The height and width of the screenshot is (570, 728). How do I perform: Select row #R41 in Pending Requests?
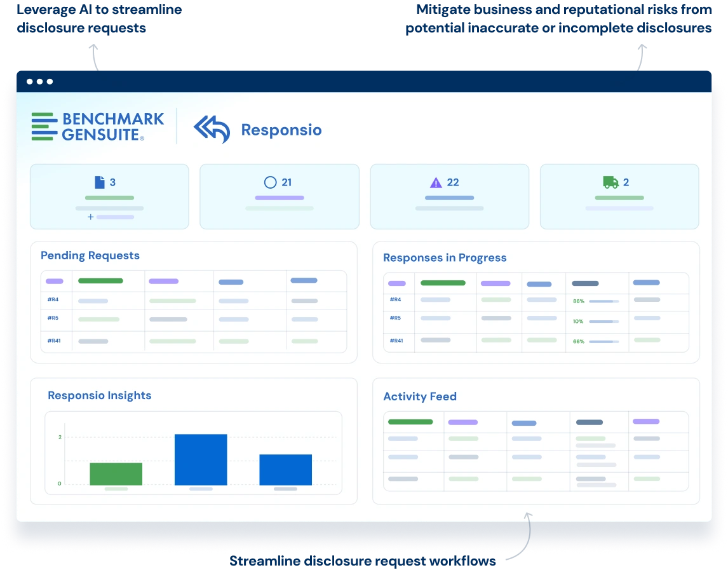(194, 341)
